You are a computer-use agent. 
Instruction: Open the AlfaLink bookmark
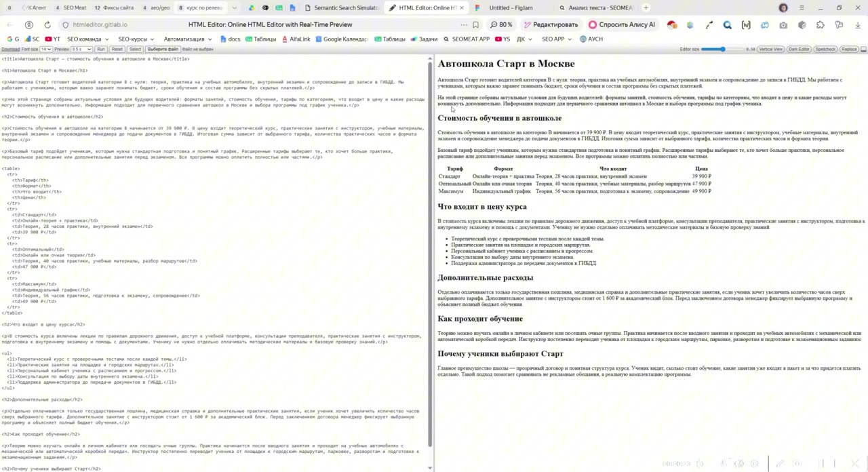[x=296, y=39]
